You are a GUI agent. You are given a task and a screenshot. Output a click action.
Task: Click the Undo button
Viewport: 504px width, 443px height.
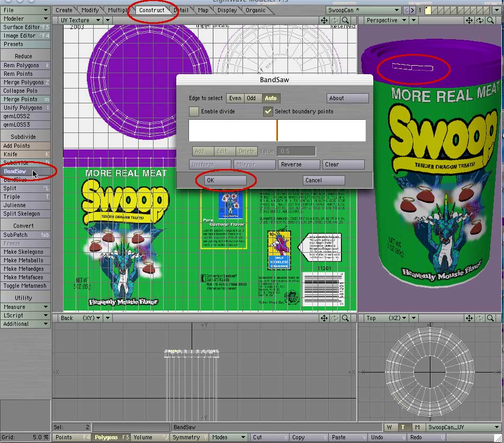[x=388, y=437]
